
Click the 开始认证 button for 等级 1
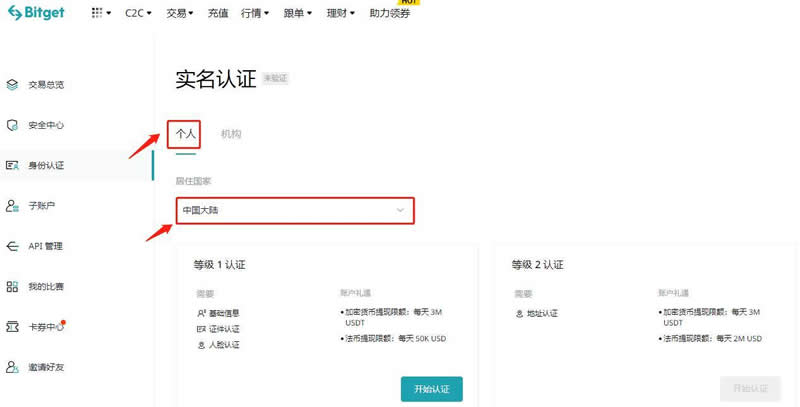[431, 388]
